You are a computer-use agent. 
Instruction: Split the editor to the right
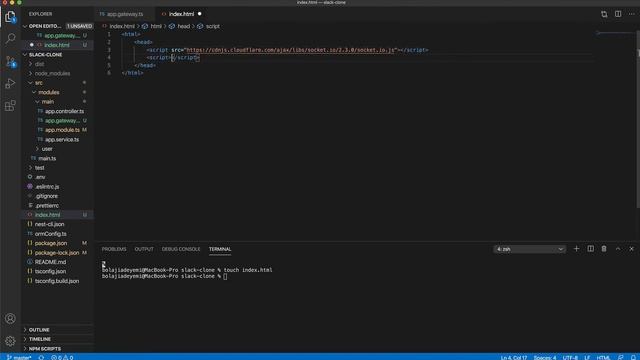[x=618, y=14]
